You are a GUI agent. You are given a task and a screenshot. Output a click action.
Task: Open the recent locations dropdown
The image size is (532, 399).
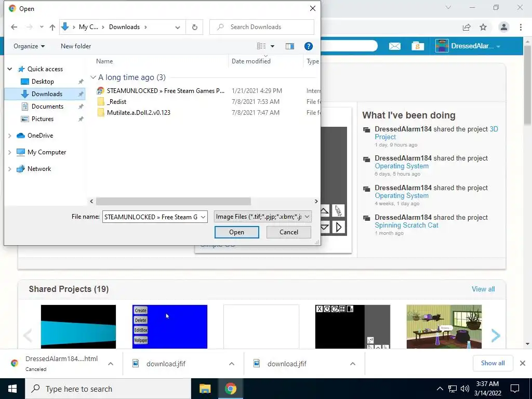pos(42,27)
